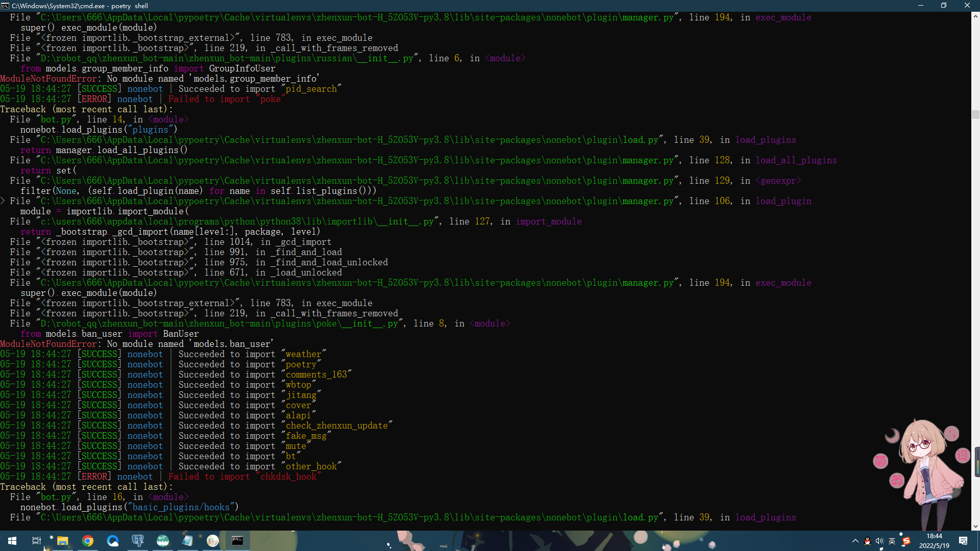
Task: Click the console vertical scrollbar thumb
Action: coord(975,115)
